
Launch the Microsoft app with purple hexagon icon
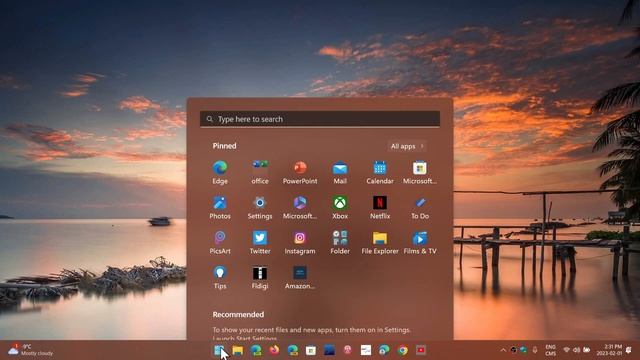point(300,207)
